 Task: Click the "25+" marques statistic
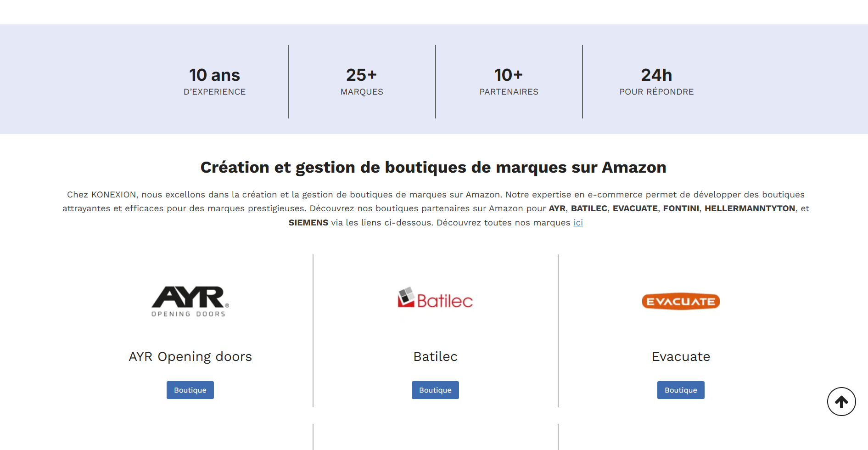(x=361, y=75)
